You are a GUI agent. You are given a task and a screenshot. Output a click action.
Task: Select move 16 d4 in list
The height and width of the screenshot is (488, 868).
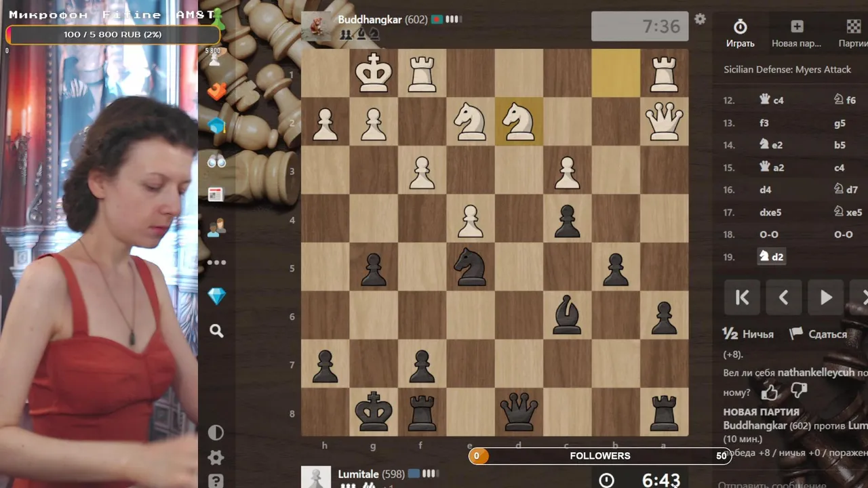pyautogui.click(x=766, y=190)
